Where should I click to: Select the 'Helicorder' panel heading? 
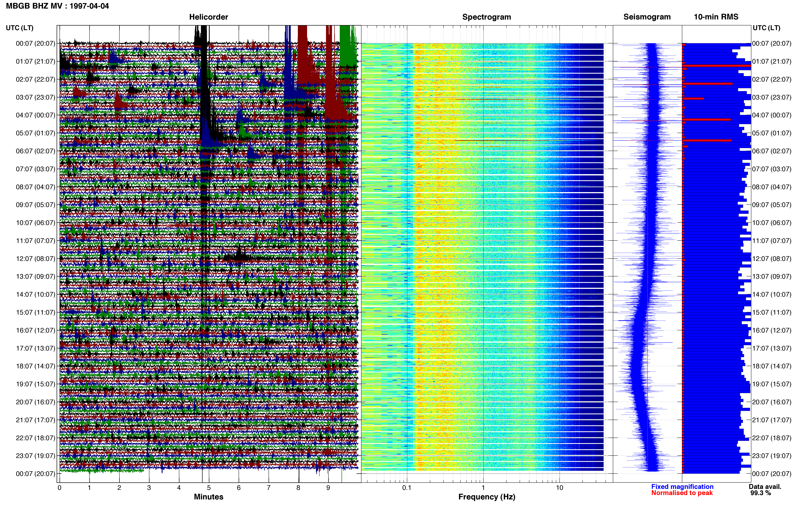(x=209, y=17)
